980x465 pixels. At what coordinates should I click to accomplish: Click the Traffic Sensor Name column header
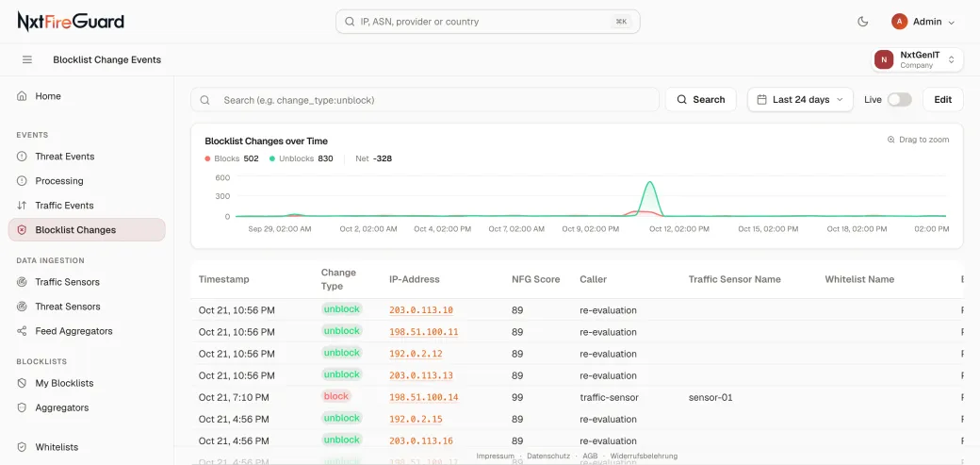pyautogui.click(x=734, y=279)
